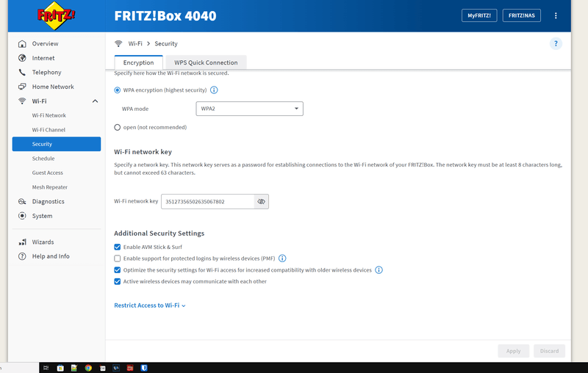Click the Wi-Fi breadcrumb link

coord(135,44)
